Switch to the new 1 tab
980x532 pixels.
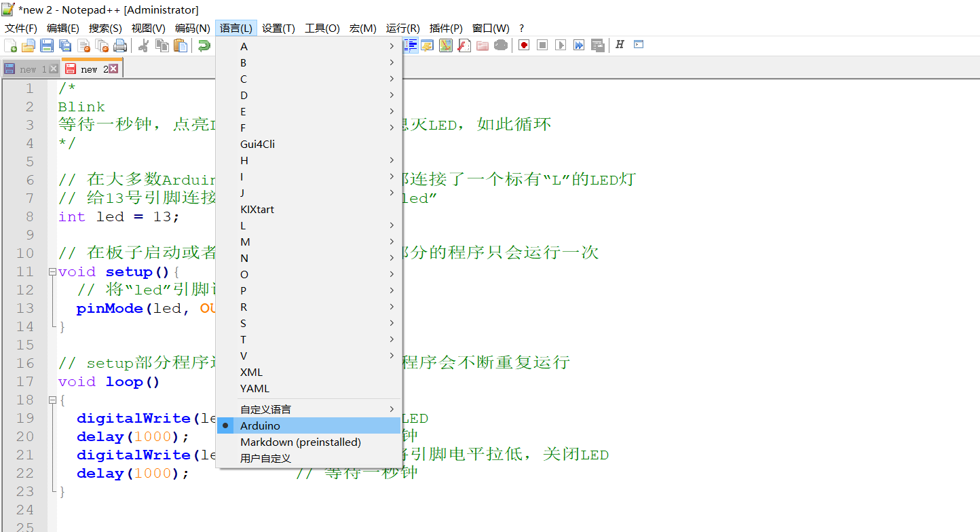tap(31, 69)
